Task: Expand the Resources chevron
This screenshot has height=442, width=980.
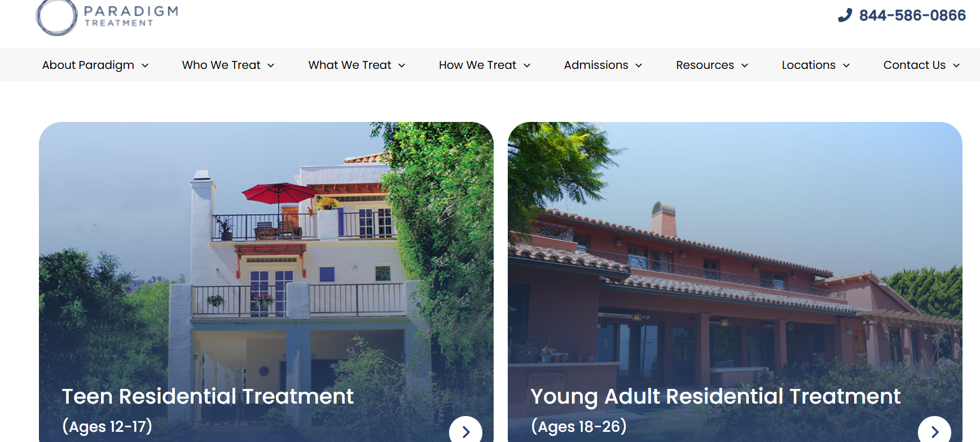Action: 745,65
